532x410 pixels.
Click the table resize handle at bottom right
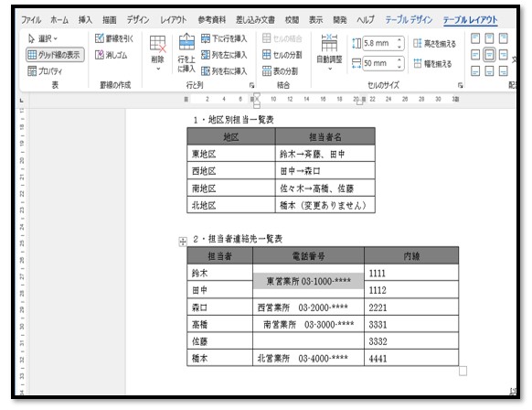pyautogui.click(x=463, y=371)
